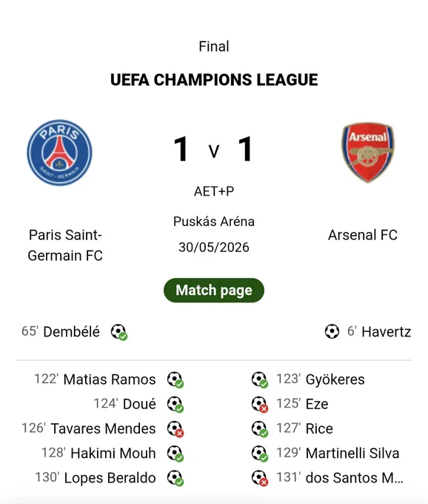Screen dimensions: 428x504
Task: Click the UEFA Champions League heading
Action: 214,80
